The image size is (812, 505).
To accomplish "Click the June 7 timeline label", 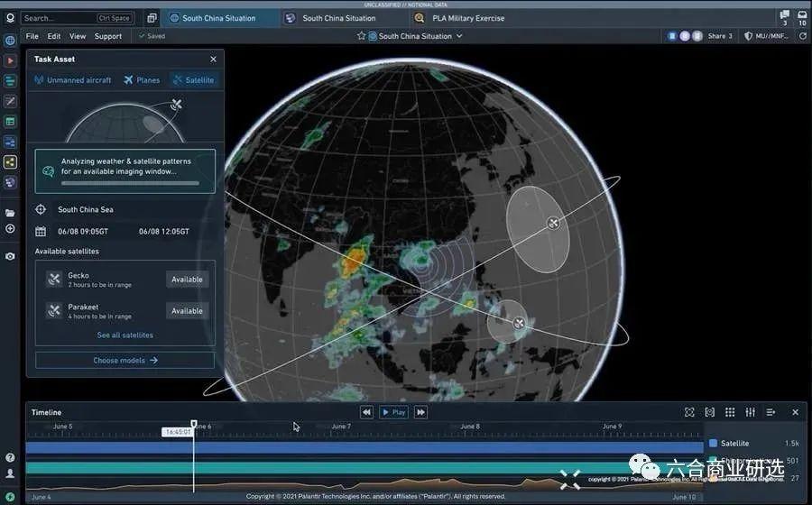I will click(x=341, y=427).
